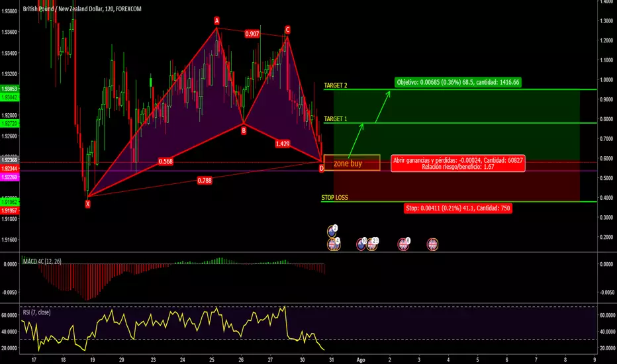
Task: Select the orange zone buy box
Action: tap(352, 163)
